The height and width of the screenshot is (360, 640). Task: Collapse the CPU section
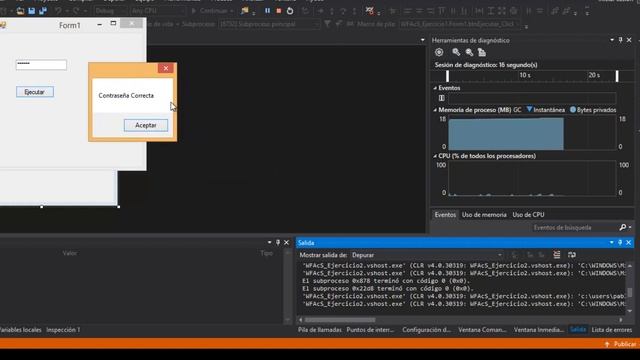click(x=435, y=156)
